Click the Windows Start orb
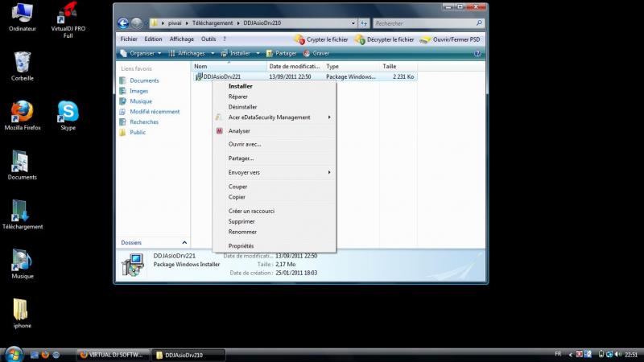644x362 pixels. pos(13,354)
